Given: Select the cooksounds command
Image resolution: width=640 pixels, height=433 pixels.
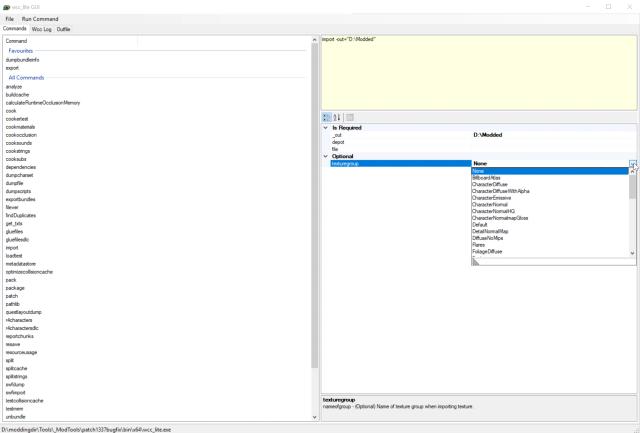Looking at the screenshot, I should (19, 143).
